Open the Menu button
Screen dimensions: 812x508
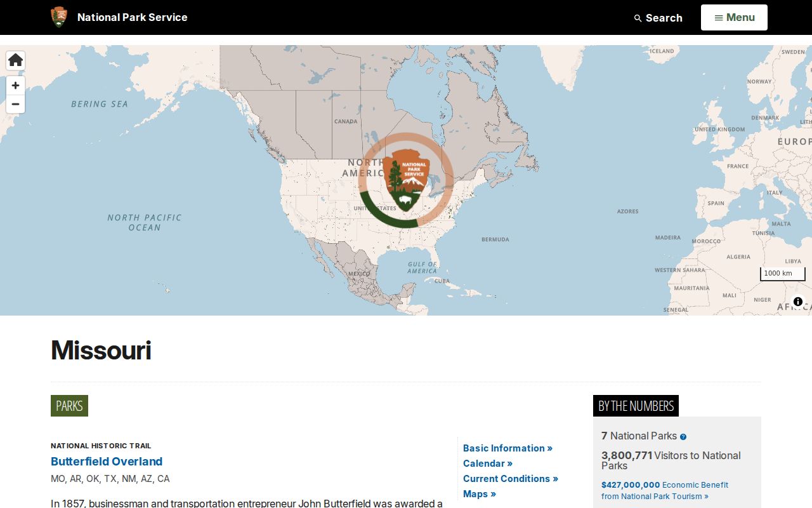(x=734, y=17)
